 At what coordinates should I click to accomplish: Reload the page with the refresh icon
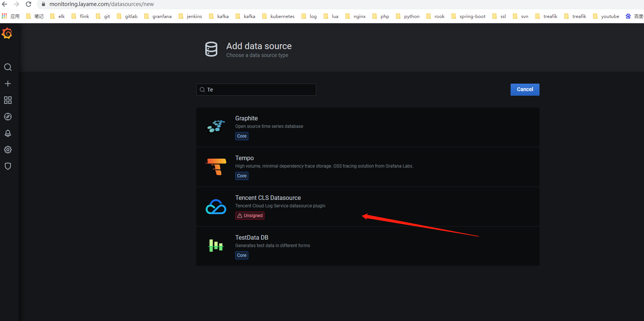28,4
